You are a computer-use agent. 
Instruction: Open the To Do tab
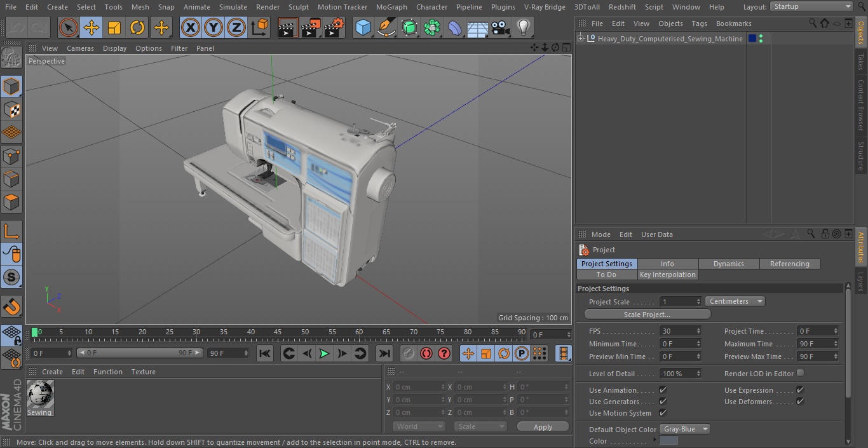[x=606, y=275]
